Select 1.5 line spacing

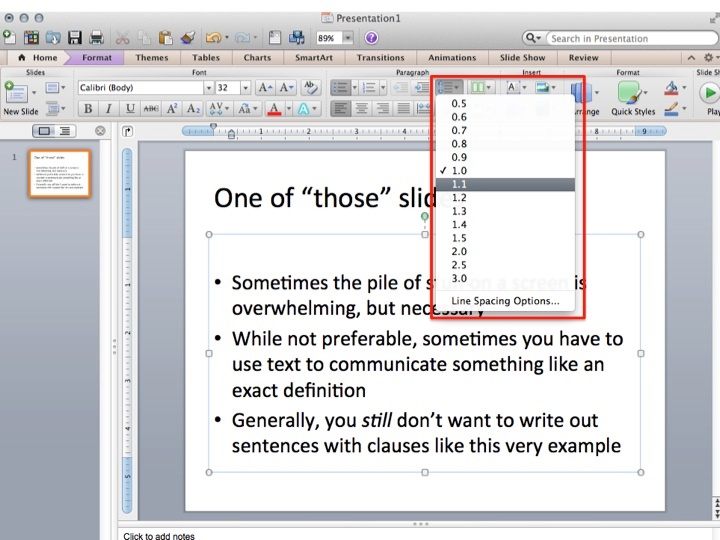point(505,238)
